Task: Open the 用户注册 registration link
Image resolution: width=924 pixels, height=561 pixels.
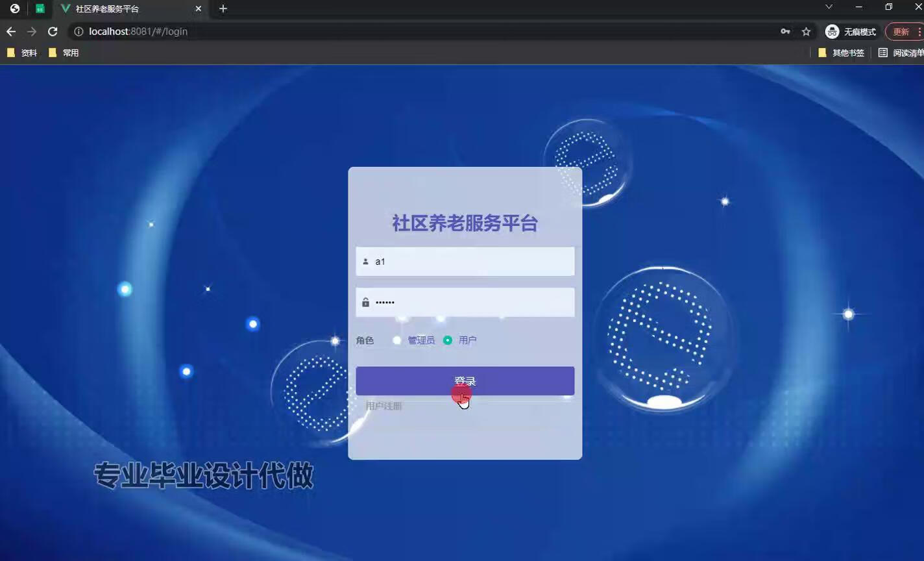Action: pyautogui.click(x=383, y=406)
